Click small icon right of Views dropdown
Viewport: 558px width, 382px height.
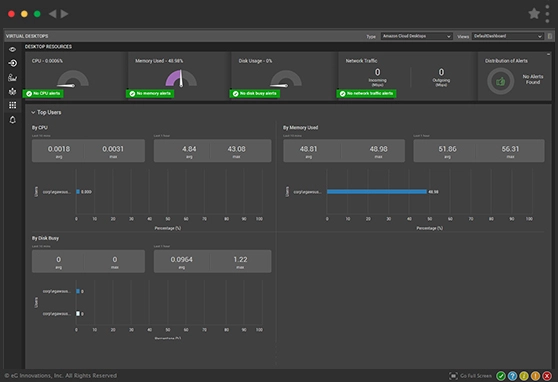click(x=550, y=36)
